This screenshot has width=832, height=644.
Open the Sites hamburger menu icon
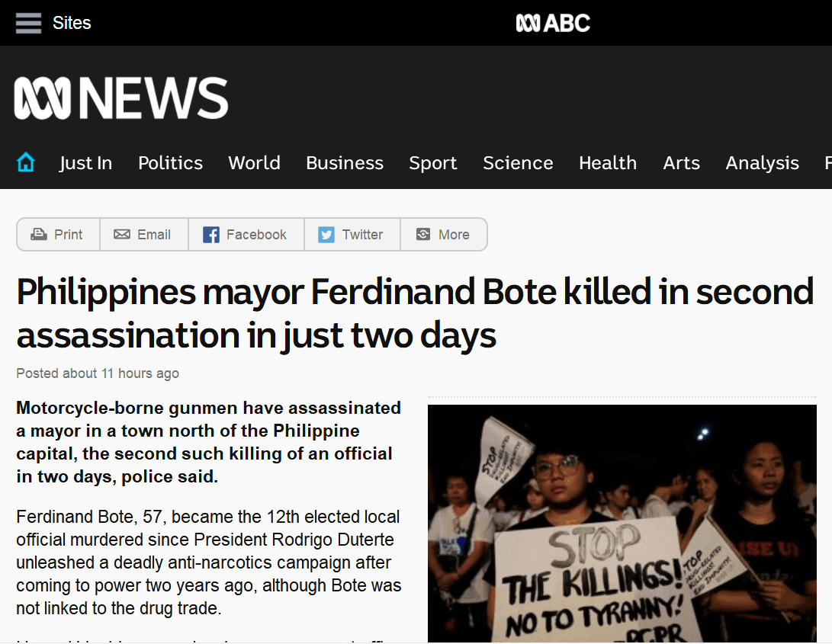[29, 23]
